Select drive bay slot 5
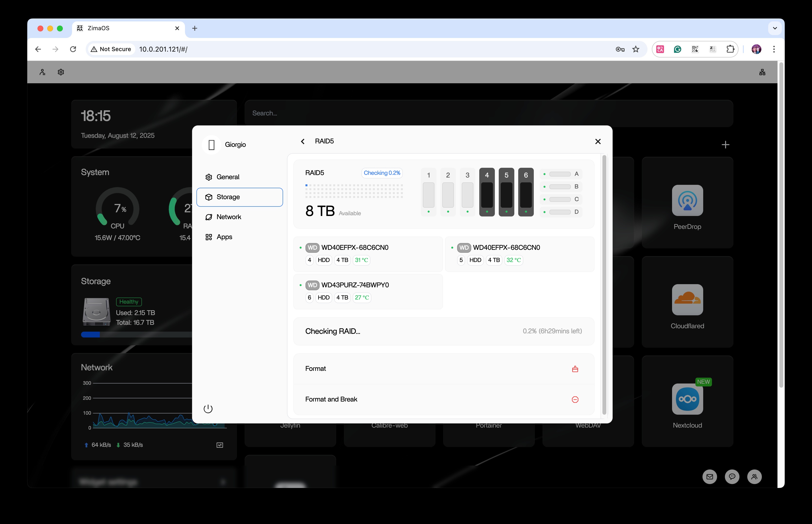The width and height of the screenshot is (812, 524). tap(506, 192)
